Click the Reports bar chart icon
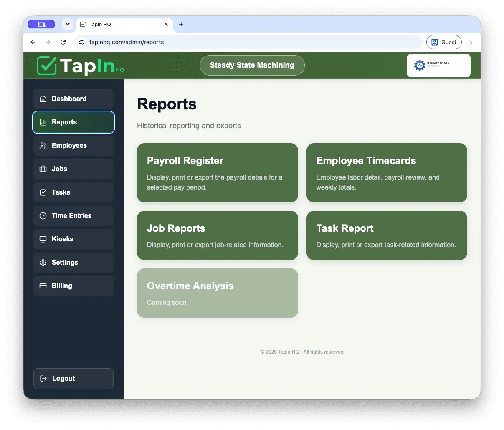This screenshot has height=430, width=504. point(43,122)
